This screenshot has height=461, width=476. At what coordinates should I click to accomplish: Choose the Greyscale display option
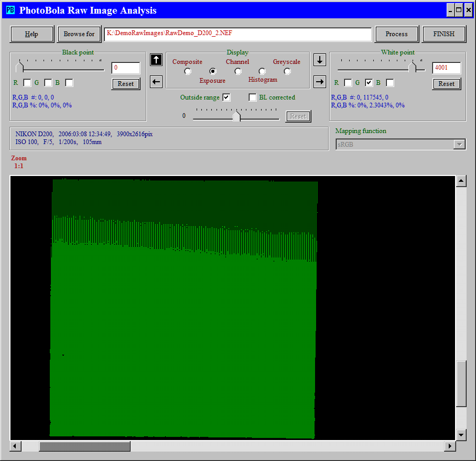click(x=287, y=71)
